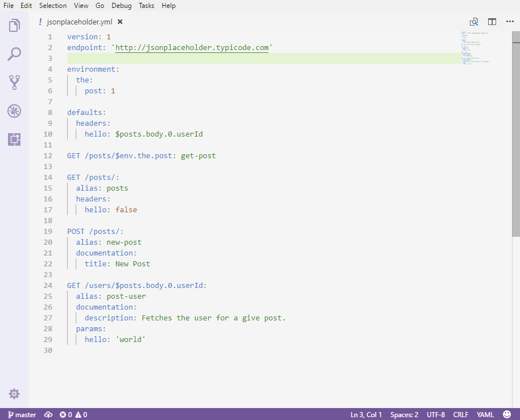
Task: Close the jsonplaceholder.yml tab
Action: 120,22
